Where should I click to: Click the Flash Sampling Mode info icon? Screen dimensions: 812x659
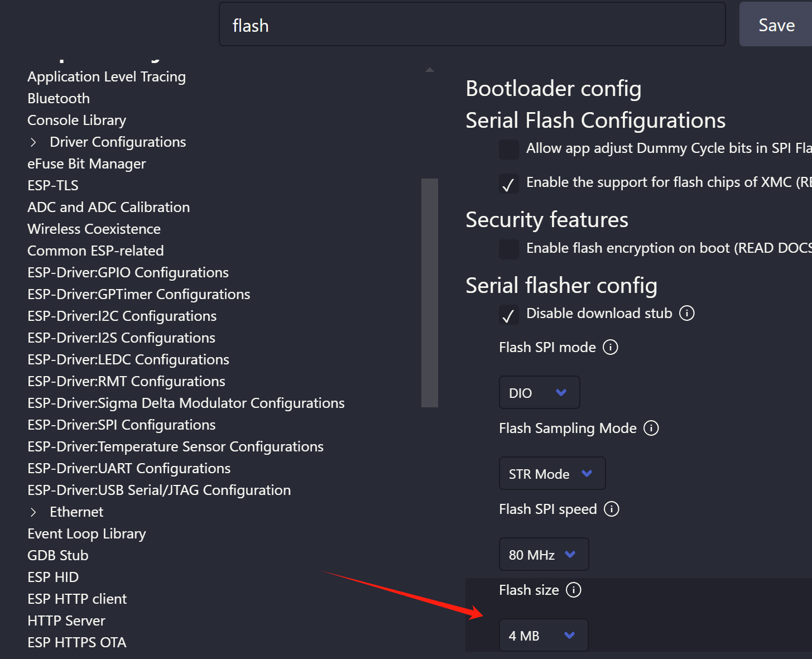click(x=651, y=428)
